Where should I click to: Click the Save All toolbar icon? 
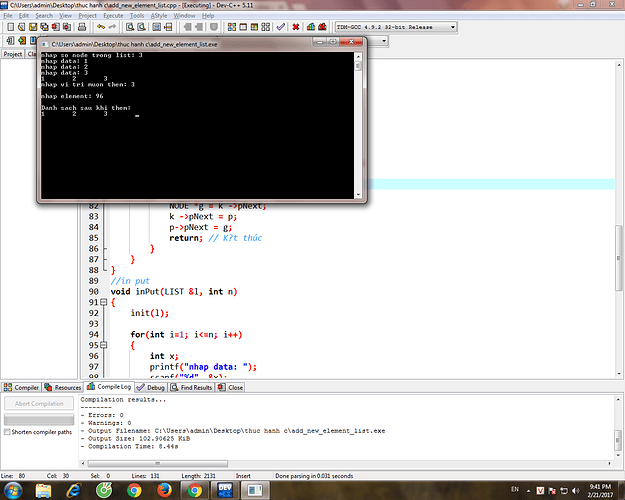pyautogui.click(x=44, y=27)
